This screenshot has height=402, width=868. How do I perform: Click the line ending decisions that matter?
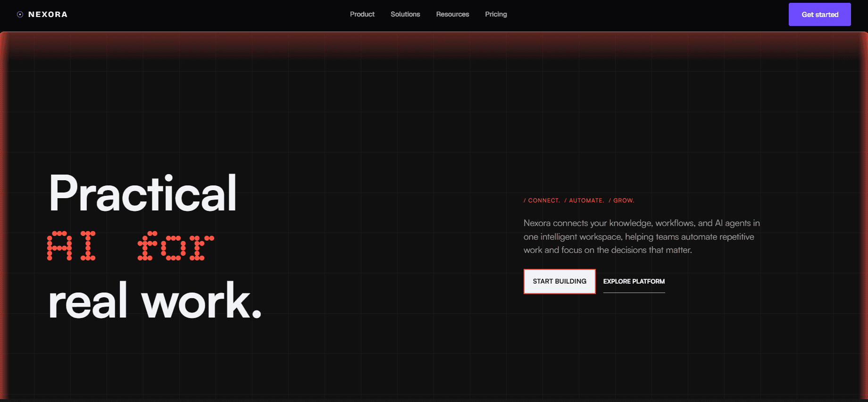[x=608, y=250]
